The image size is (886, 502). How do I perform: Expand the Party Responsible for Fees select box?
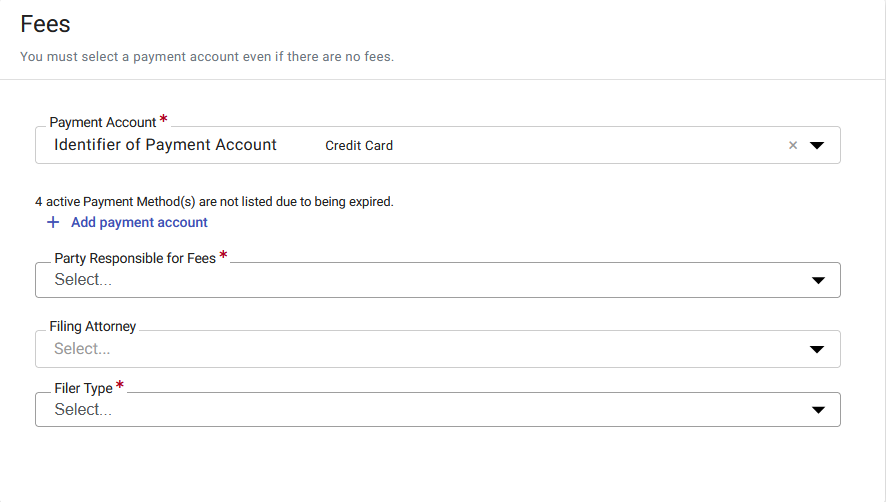click(x=438, y=280)
